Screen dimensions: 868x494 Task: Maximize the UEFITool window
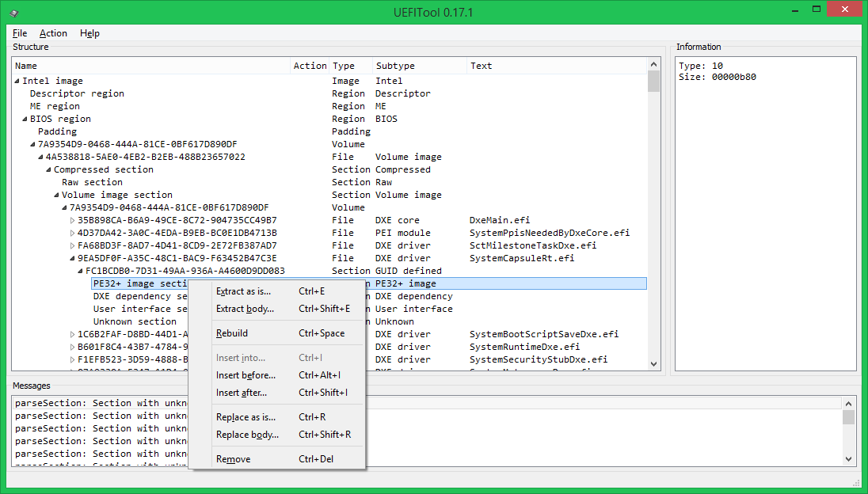pos(816,10)
